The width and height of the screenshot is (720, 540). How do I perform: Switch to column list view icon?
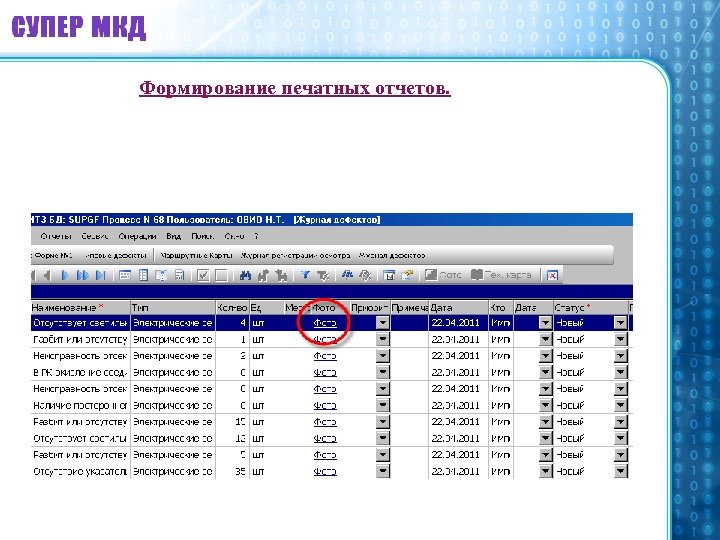143,276
